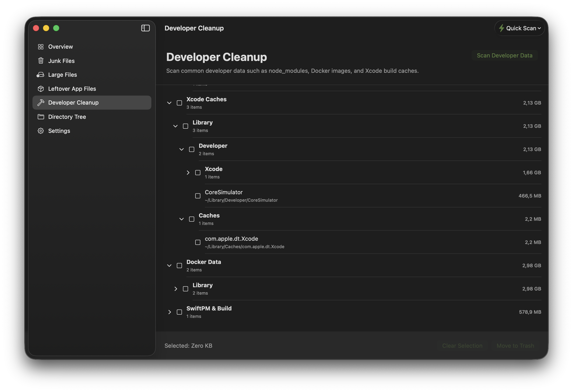The image size is (573, 392).
Task: Show the Directory Tree view
Action: click(x=92, y=117)
